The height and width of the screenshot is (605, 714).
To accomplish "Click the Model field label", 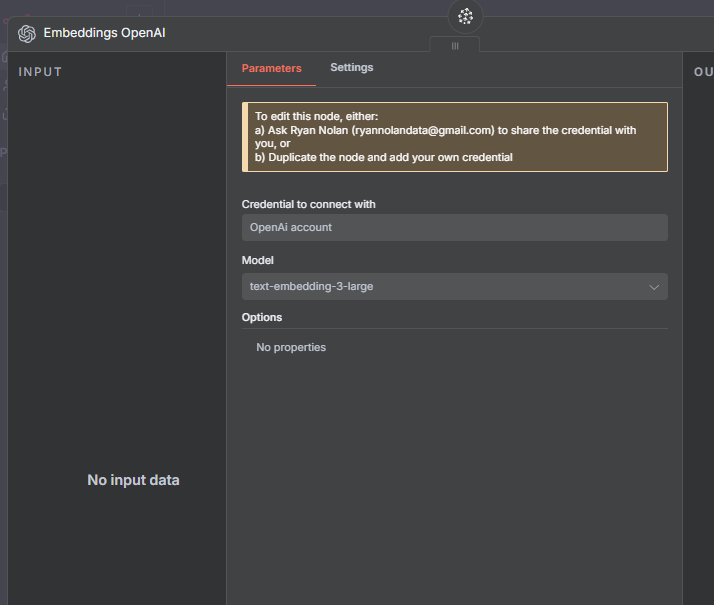I will (257, 260).
